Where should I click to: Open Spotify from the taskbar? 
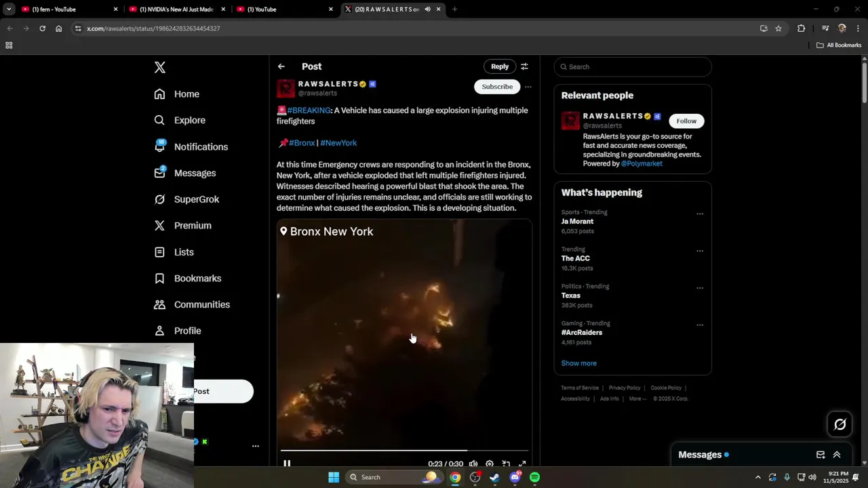[535, 477]
